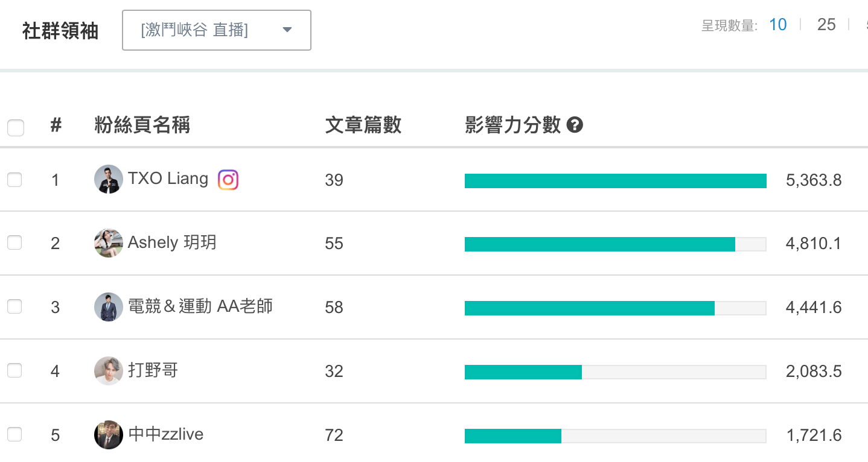Open the 激鬥峽谷 直播 topic dropdown

pyautogui.click(x=217, y=30)
